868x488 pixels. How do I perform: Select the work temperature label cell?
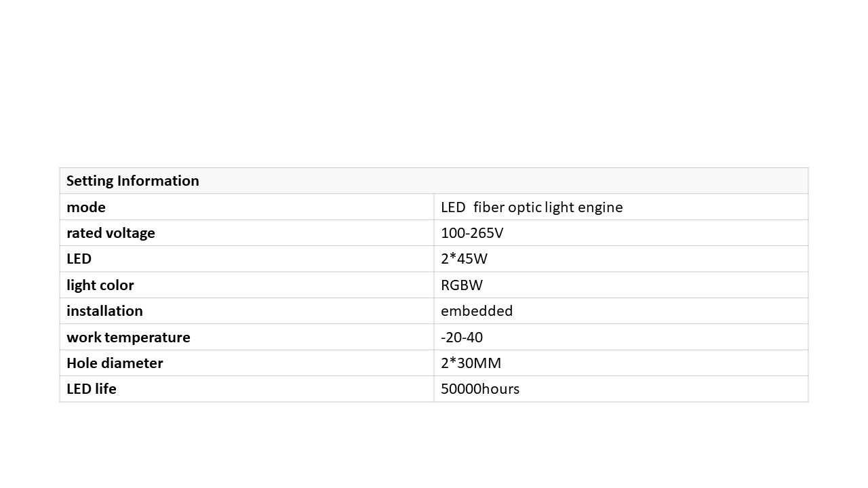[247, 337]
